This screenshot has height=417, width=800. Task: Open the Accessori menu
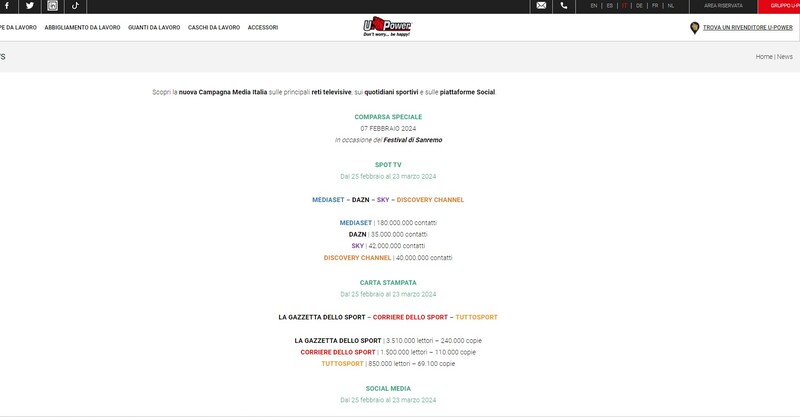[263, 28]
